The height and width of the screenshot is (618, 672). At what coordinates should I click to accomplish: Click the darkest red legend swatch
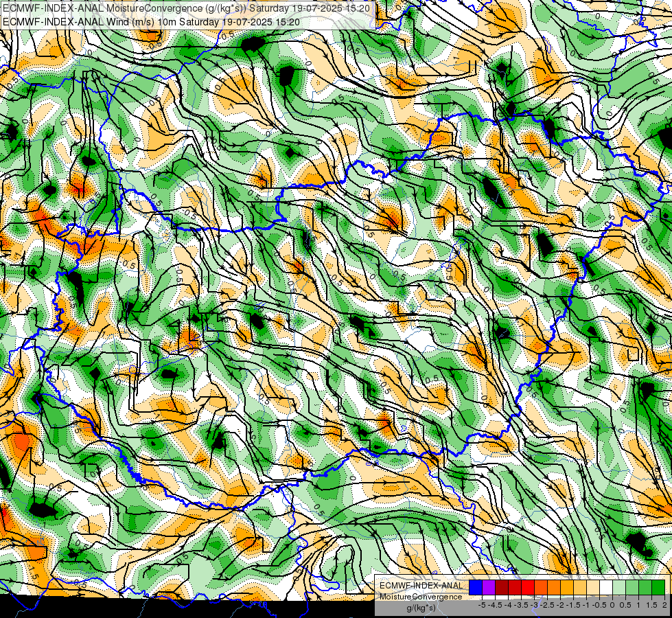[502, 587]
